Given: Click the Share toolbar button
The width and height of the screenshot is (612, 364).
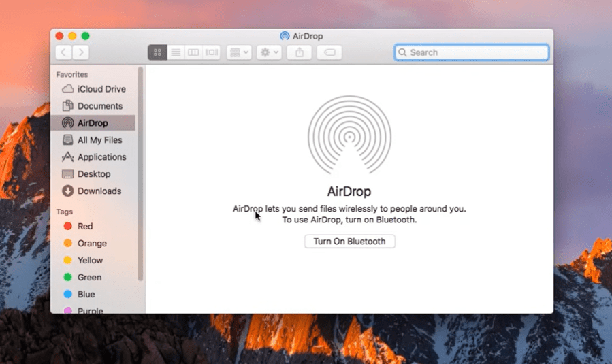Looking at the screenshot, I should click(x=300, y=52).
